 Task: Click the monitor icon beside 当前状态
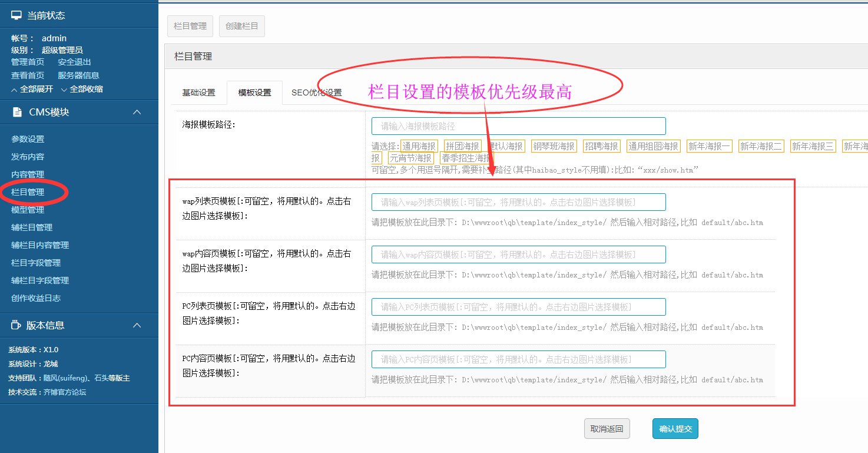click(16, 15)
